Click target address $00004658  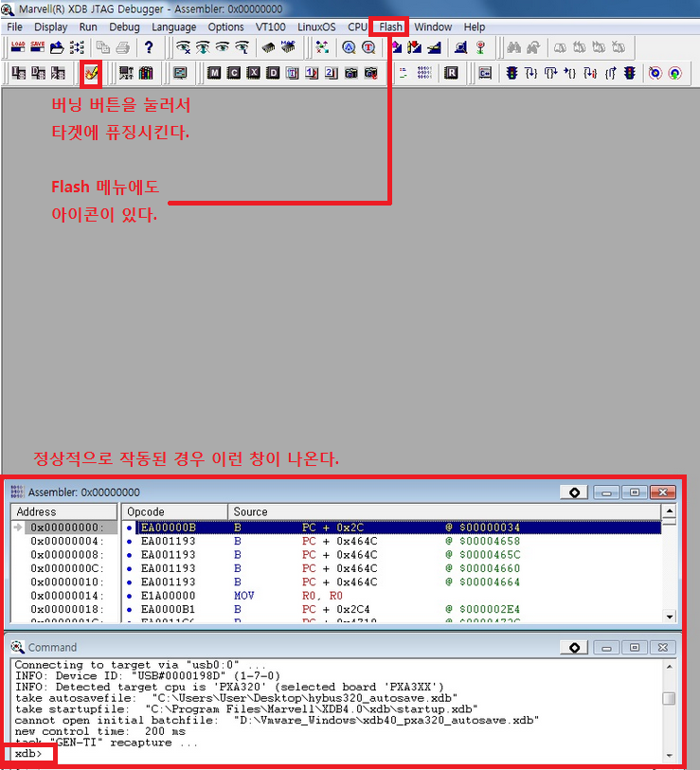(x=490, y=541)
